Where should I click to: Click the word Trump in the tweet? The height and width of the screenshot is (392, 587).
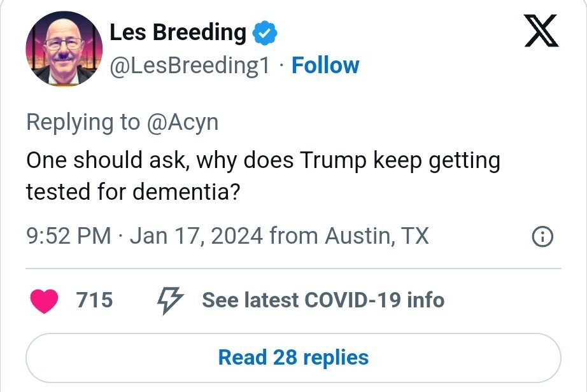[331, 160]
